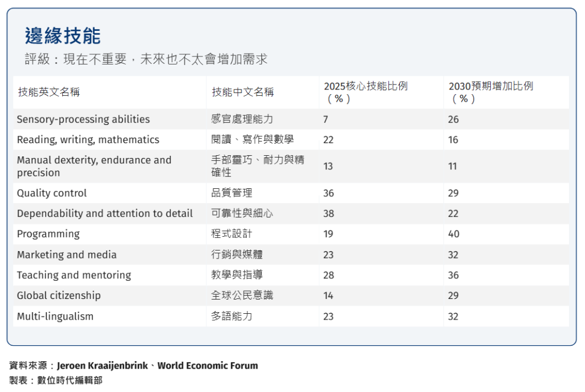The height and width of the screenshot is (392, 585).
Task: Click the title 邊緣技能
Action: pos(63,36)
